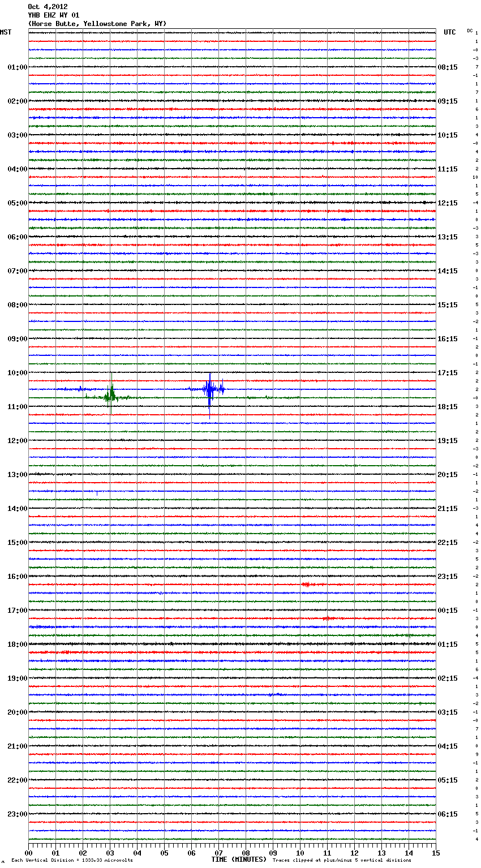Screen dimensions: 481x868
Task: Click the '08:15' UTC time label
Action: click(448, 67)
